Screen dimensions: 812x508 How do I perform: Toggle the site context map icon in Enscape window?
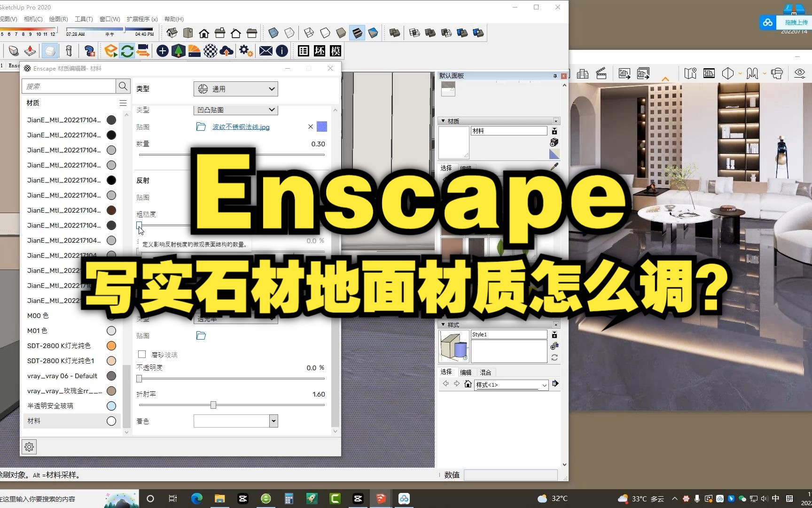pos(690,73)
